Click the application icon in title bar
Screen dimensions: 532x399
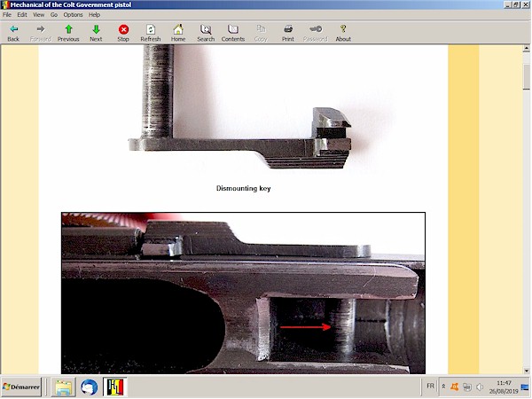4,4
